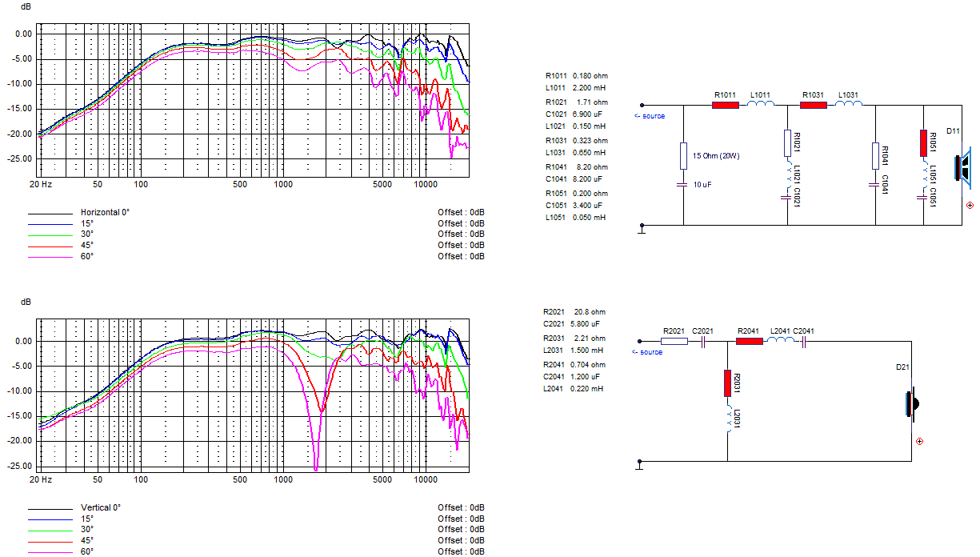The width and height of the screenshot is (980, 557).
Task: Click the "<- source" label in the D21 schematic
Action: click(x=647, y=352)
